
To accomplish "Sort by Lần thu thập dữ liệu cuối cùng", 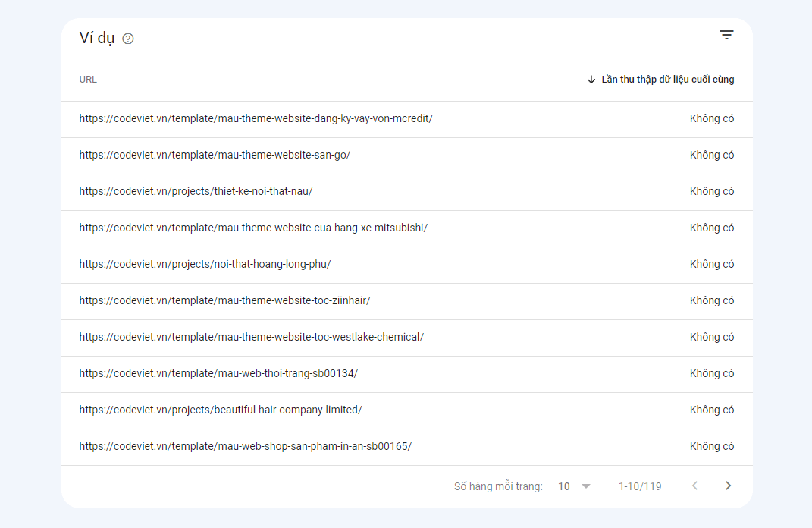I will point(667,80).
